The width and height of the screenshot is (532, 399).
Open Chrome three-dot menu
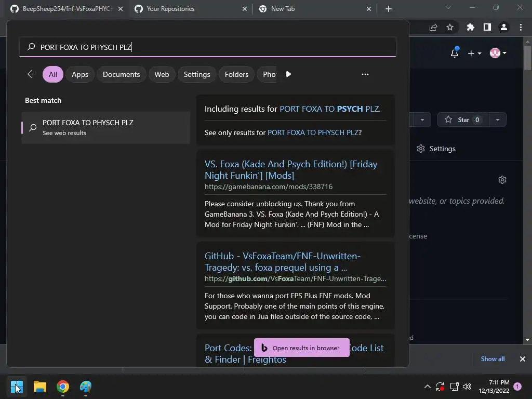pos(521,27)
